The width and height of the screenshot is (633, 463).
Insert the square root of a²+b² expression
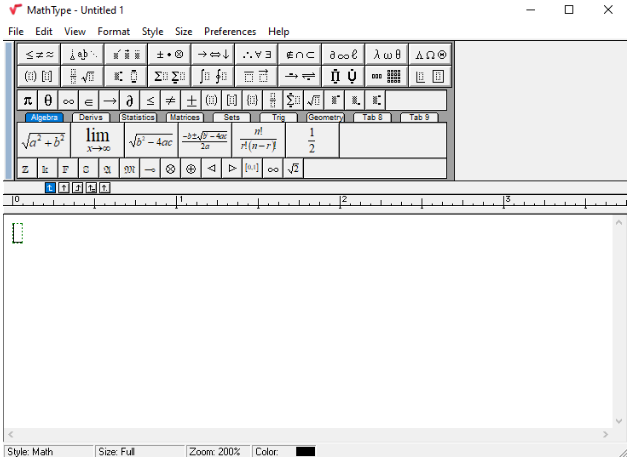pos(44,140)
